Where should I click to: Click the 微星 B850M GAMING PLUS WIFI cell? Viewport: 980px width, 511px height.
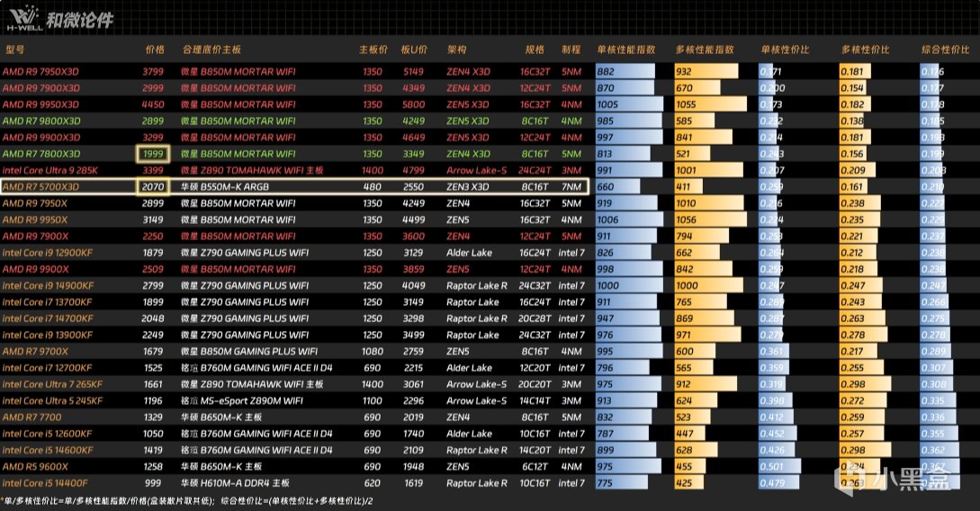click(x=249, y=351)
